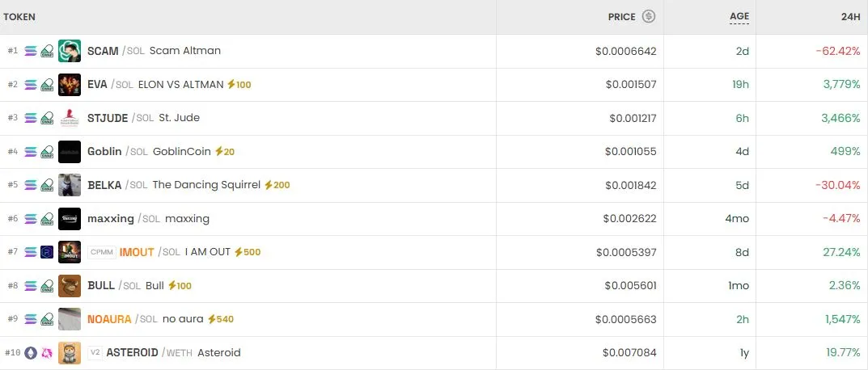Click the Raydium DEX icon in IMOUT row

point(47,252)
